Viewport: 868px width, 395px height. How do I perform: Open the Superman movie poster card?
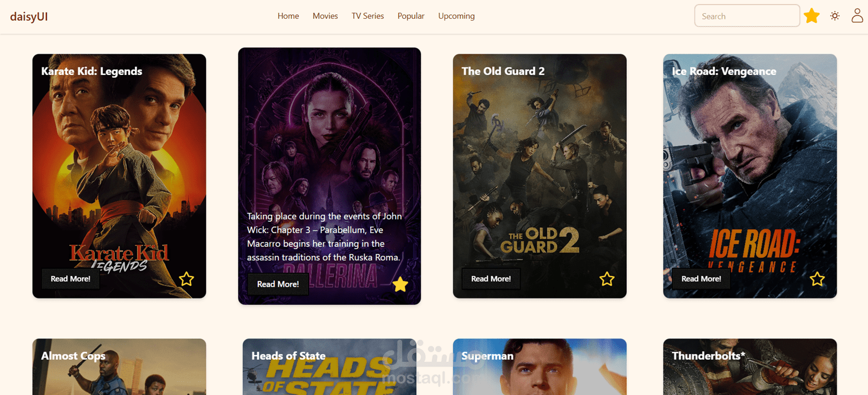point(539,367)
